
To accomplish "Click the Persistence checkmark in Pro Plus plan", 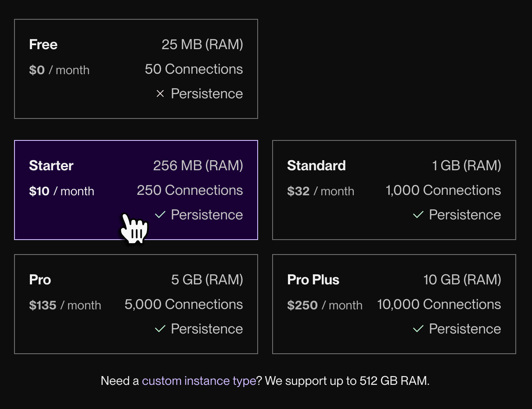I will tap(418, 329).
